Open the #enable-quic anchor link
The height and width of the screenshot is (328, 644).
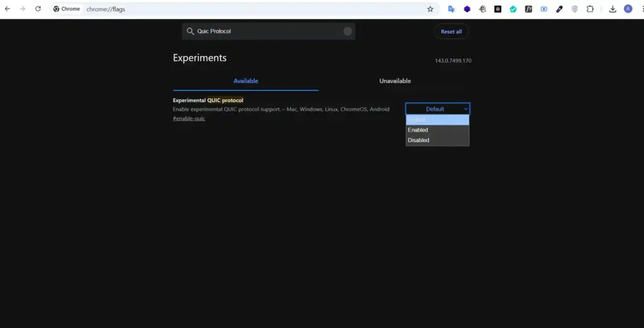point(189,119)
